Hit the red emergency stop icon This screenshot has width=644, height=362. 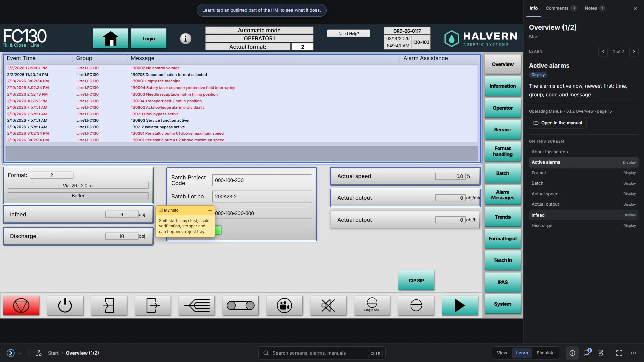21,305
